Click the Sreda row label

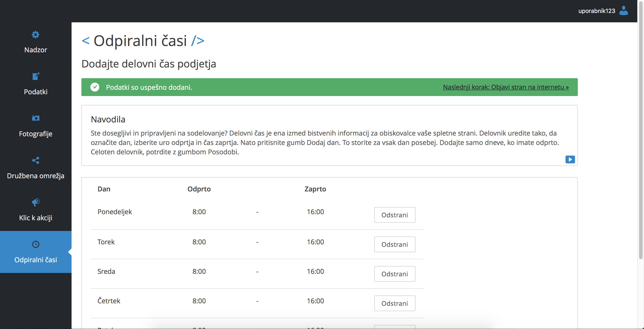pos(106,271)
